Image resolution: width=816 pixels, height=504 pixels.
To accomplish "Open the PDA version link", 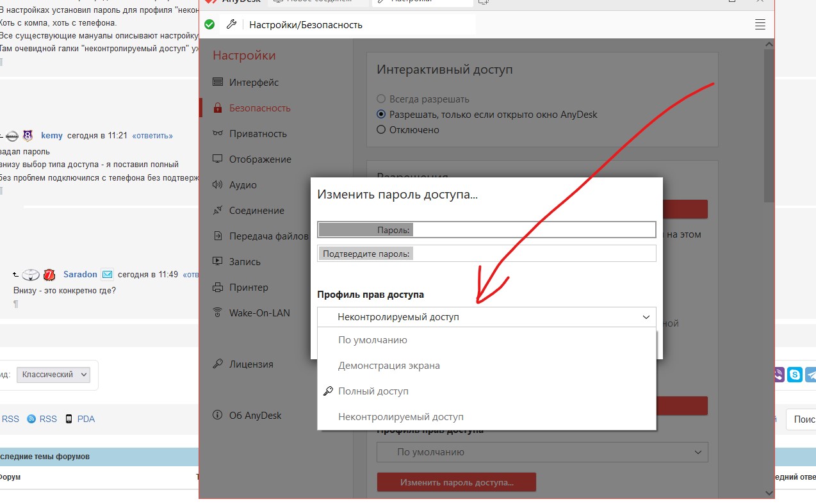I will click(x=86, y=419).
